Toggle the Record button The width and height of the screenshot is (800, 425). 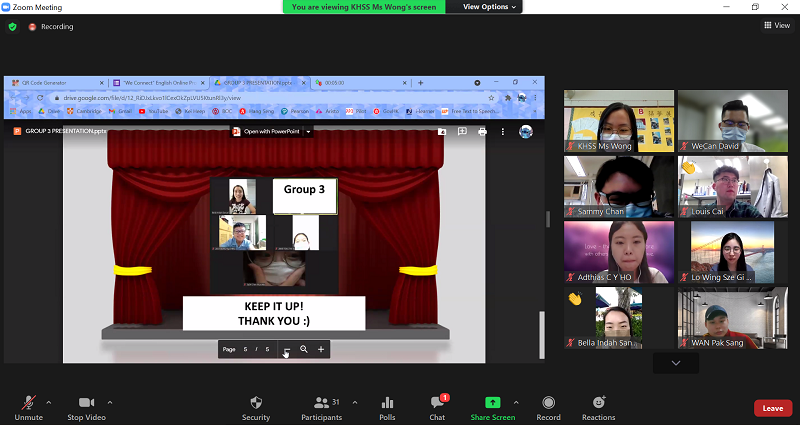click(548, 403)
